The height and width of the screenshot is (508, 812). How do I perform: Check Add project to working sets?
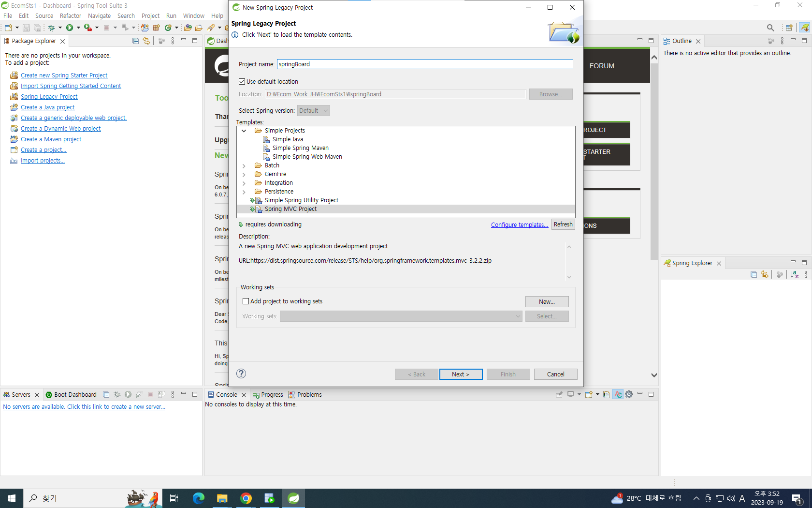pyautogui.click(x=246, y=301)
